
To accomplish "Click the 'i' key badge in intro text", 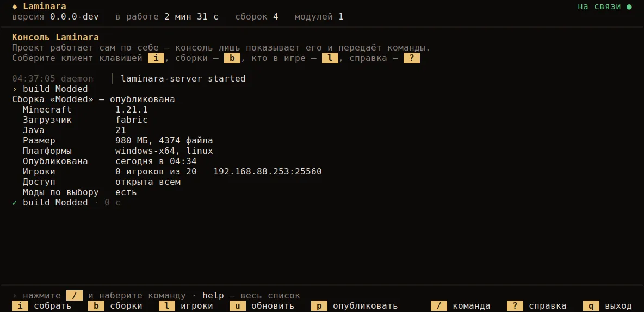I will pyautogui.click(x=156, y=58).
